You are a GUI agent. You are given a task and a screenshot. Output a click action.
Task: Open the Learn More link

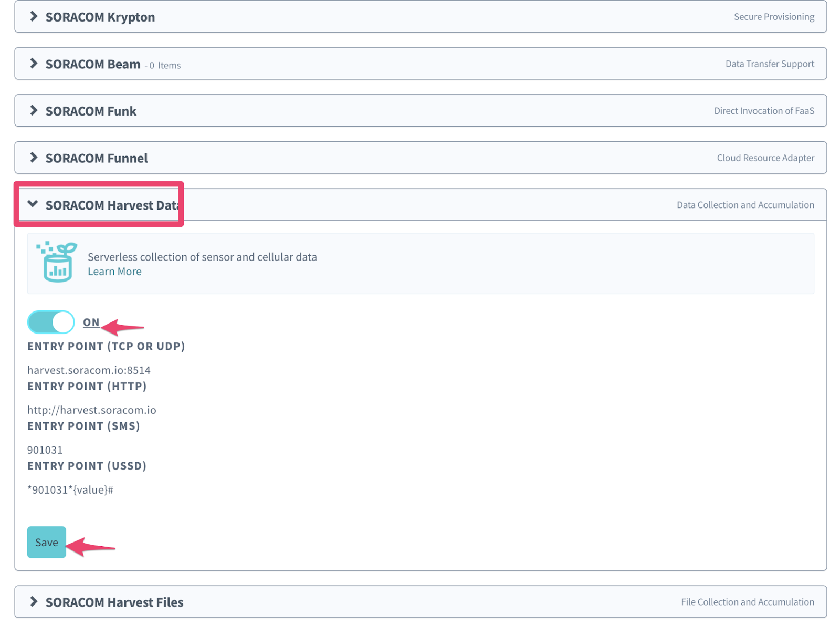coord(114,272)
